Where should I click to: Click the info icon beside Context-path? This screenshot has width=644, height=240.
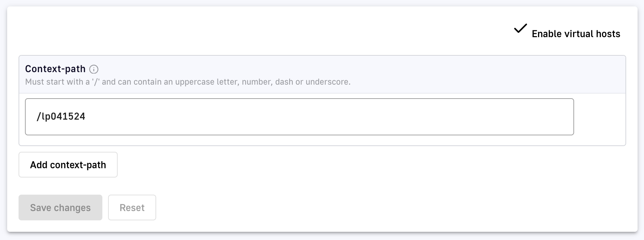coord(94,69)
